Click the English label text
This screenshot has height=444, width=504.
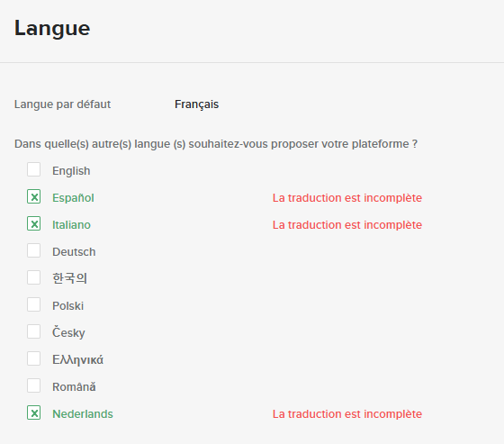(x=71, y=171)
